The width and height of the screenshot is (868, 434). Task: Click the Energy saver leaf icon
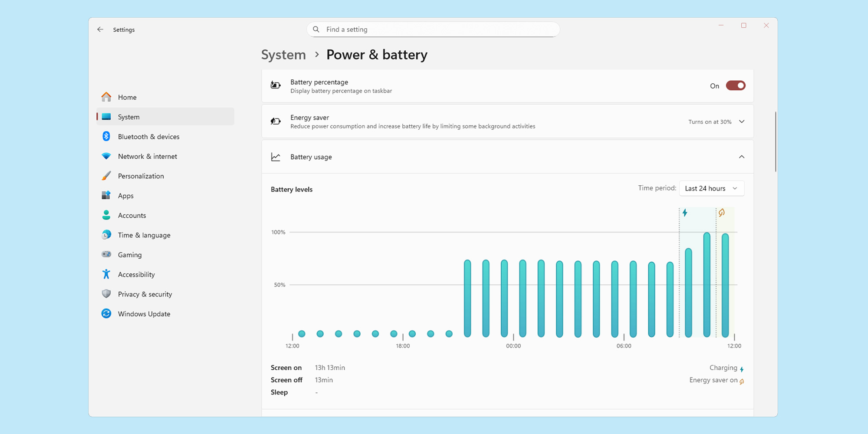tap(276, 121)
